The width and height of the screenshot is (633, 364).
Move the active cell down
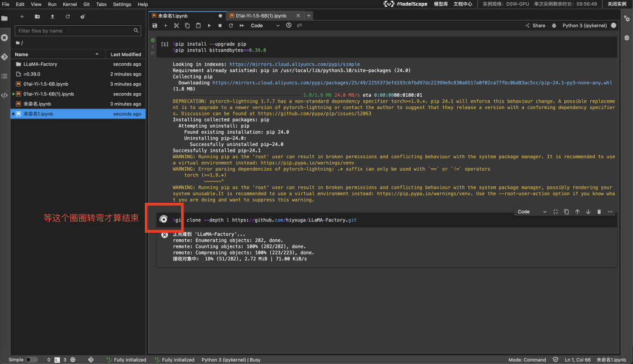pyautogui.click(x=588, y=212)
